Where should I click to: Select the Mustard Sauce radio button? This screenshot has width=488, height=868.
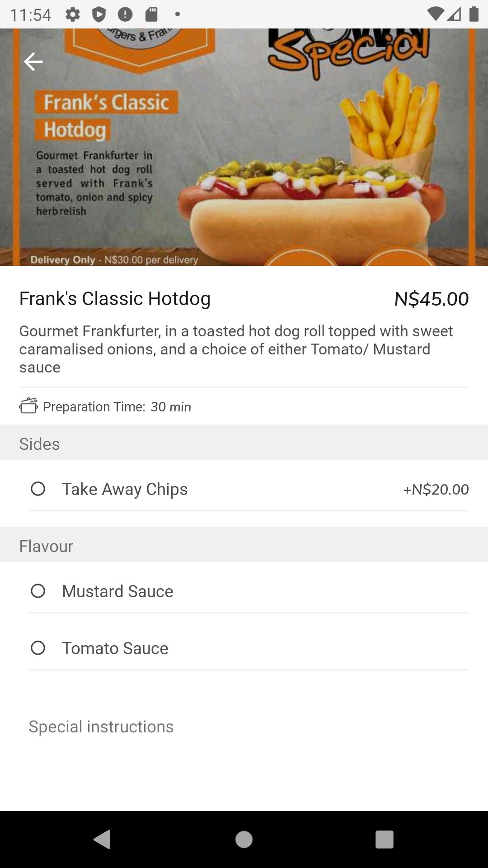(38, 591)
